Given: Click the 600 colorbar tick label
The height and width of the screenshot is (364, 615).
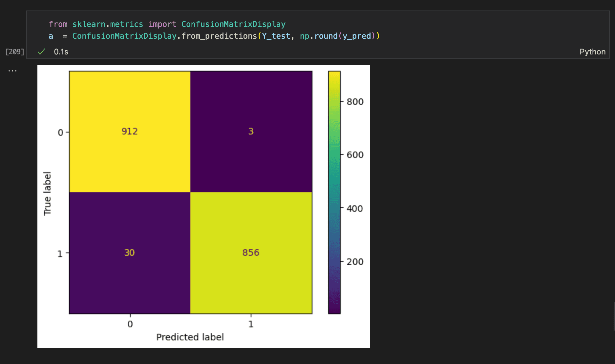Looking at the screenshot, I should [355, 155].
